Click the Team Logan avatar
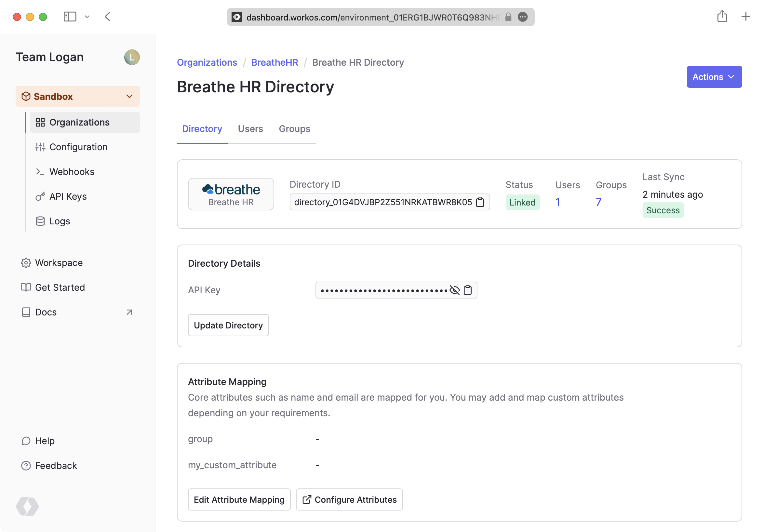The width and height of the screenshot is (763, 532). click(x=132, y=57)
